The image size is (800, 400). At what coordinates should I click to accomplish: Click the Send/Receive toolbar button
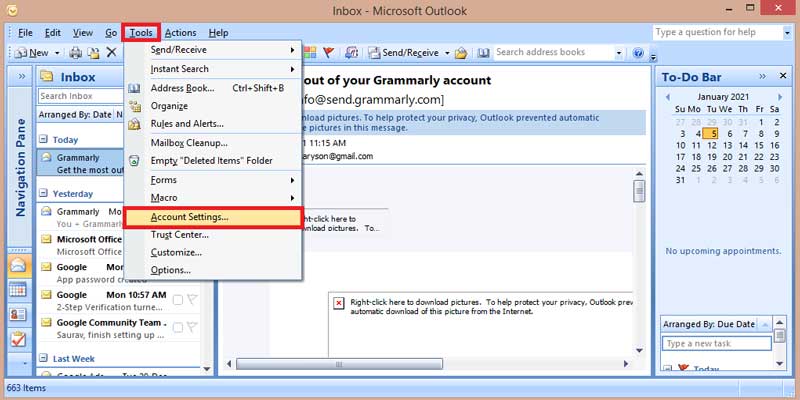point(404,53)
